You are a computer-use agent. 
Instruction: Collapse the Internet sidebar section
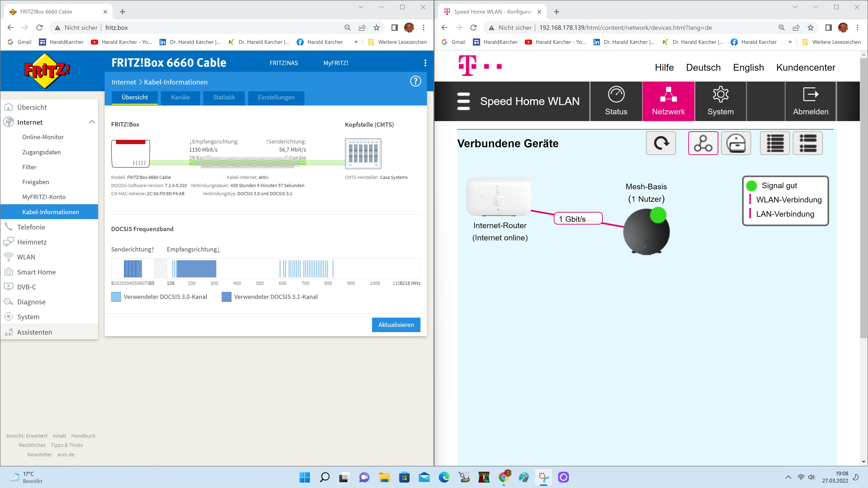(x=92, y=122)
